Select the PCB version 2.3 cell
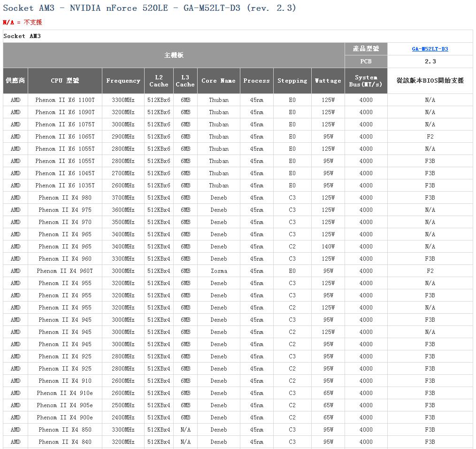 click(430, 62)
